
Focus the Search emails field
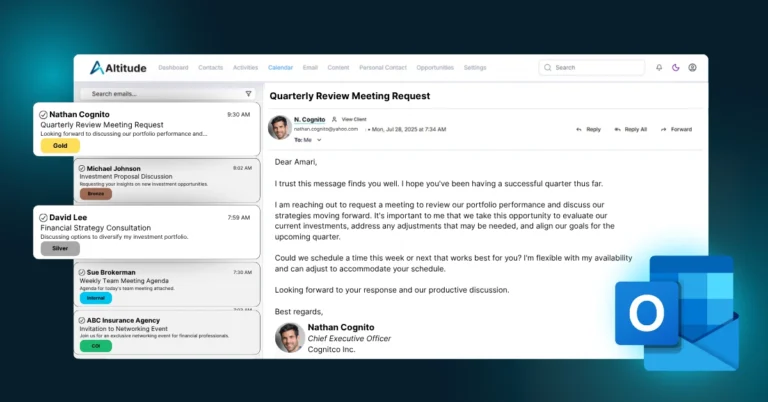pos(168,94)
